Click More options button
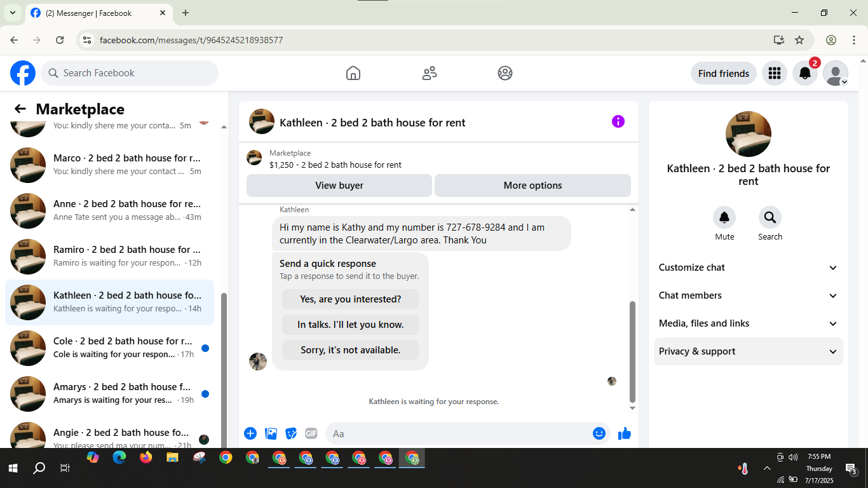 point(532,186)
